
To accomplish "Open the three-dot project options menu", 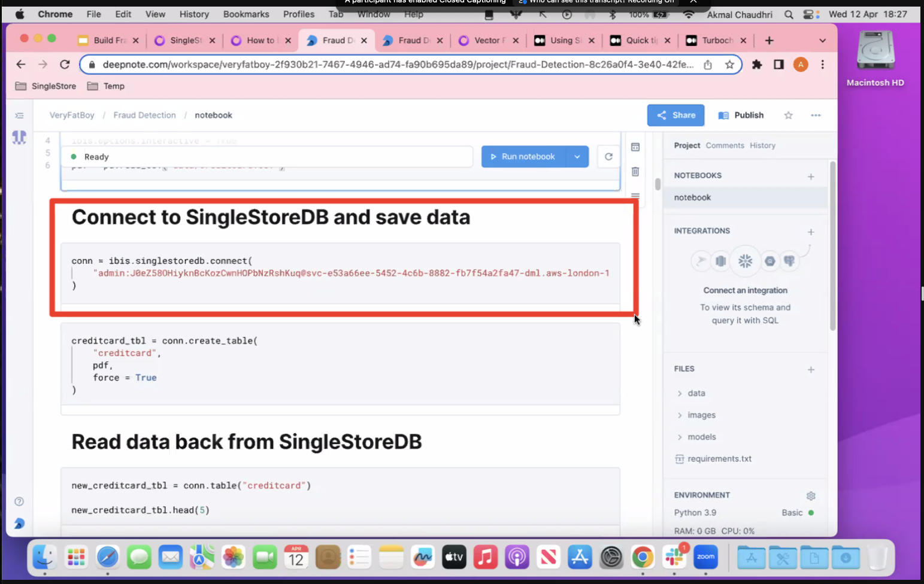I will pos(816,115).
